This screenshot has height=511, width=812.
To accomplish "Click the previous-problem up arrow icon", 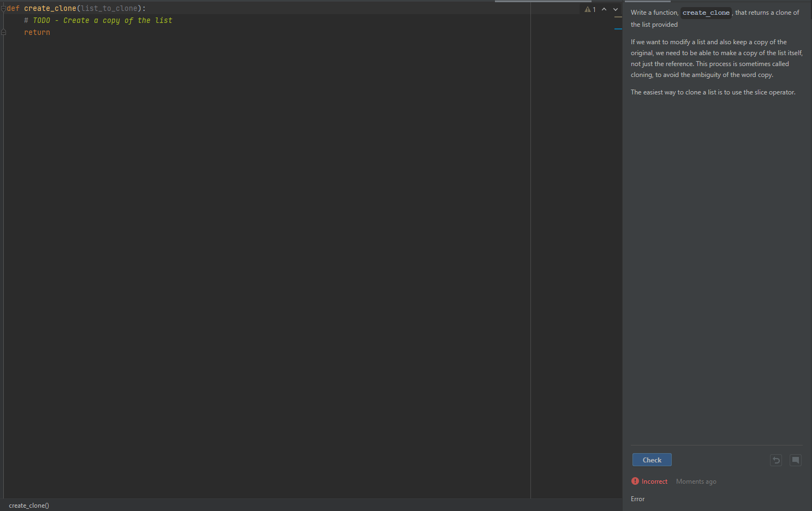I will 604,9.
